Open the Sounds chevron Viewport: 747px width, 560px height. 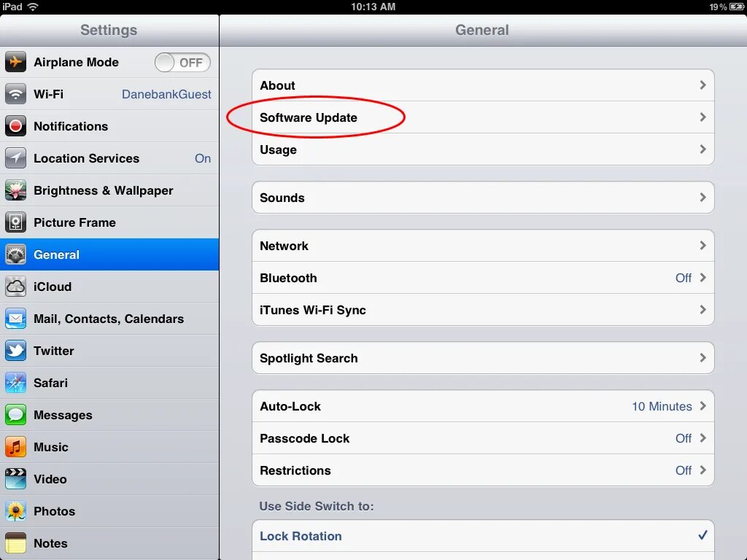click(703, 197)
